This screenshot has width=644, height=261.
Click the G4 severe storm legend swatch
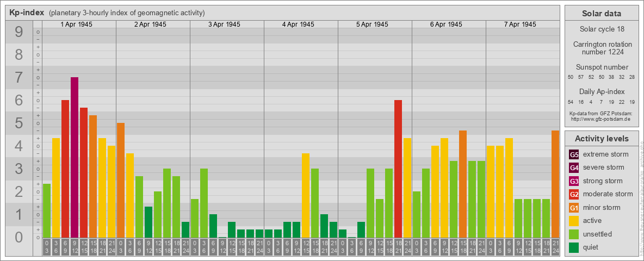click(574, 168)
